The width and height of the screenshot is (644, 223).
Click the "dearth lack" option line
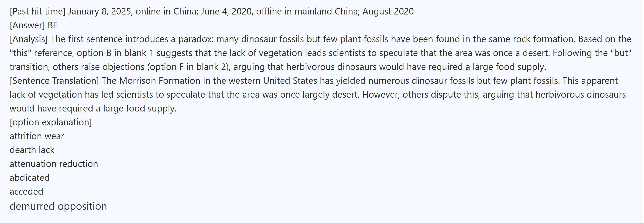[x=32, y=150]
